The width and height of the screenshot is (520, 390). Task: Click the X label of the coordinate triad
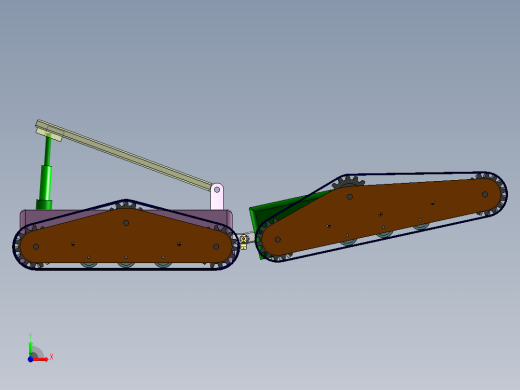[x=51, y=357]
